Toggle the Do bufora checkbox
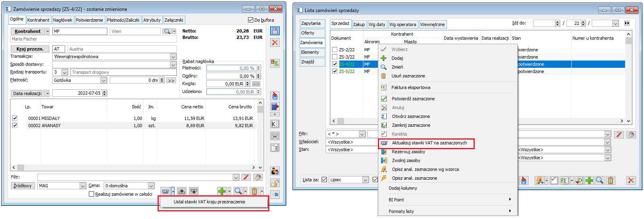This screenshot has height=219, width=644. (x=251, y=20)
